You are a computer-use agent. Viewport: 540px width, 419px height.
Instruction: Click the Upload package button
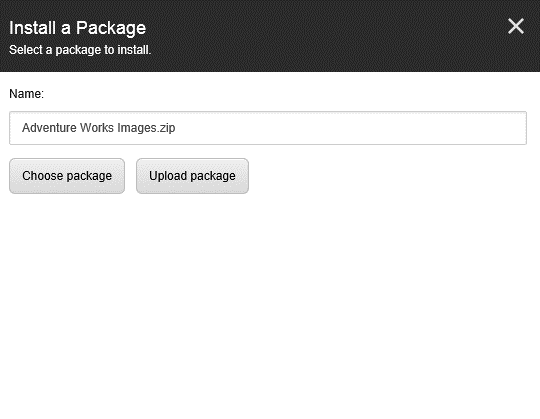(192, 176)
